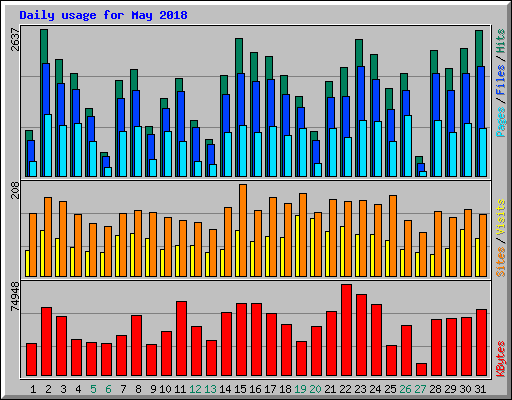Image resolution: width=512 pixels, height=400 pixels.
Task: Click the Sites legend label
Action: (x=501, y=262)
